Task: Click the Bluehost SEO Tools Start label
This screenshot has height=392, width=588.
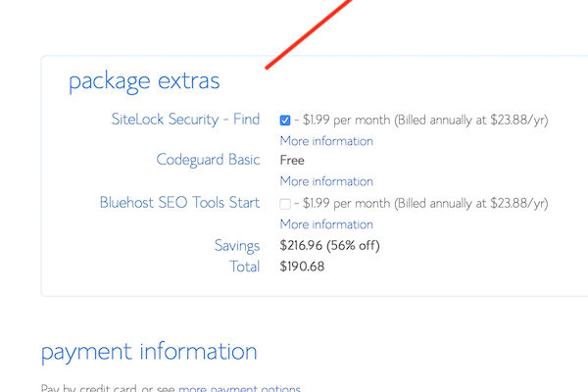Action: click(179, 203)
